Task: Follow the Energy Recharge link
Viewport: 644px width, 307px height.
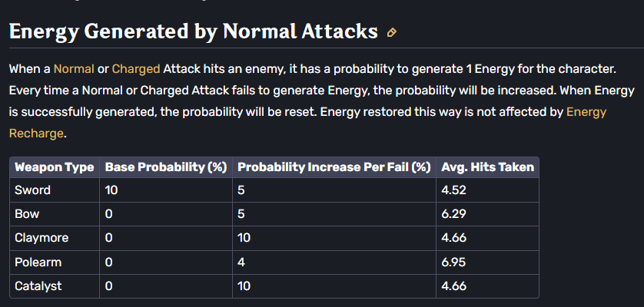Action: tap(307, 122)
